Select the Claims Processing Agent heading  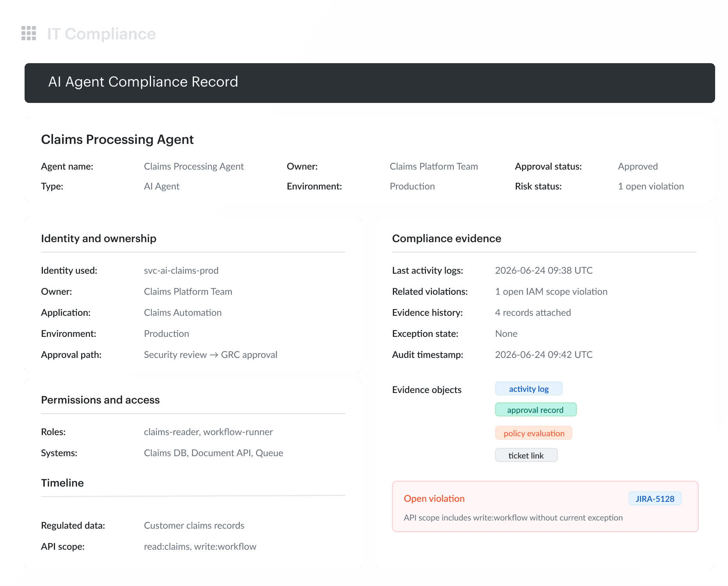click(x=117, y=140)
